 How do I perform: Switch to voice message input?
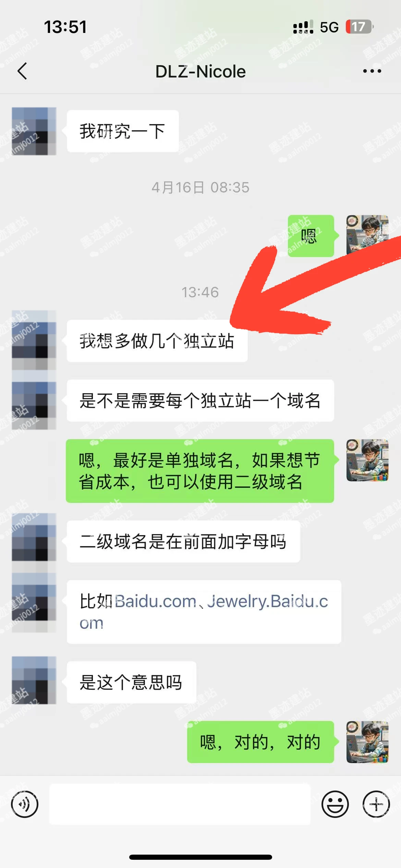(25, 804)
